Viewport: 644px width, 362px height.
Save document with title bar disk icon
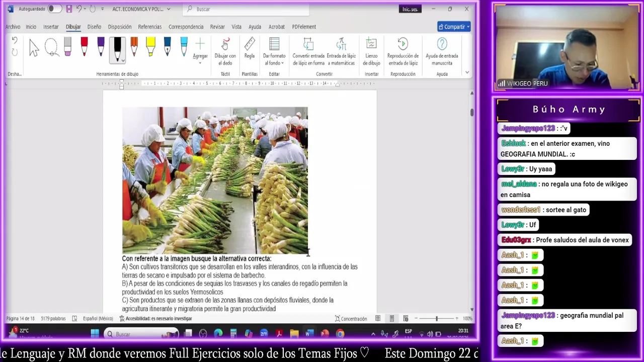pos(69,9)
